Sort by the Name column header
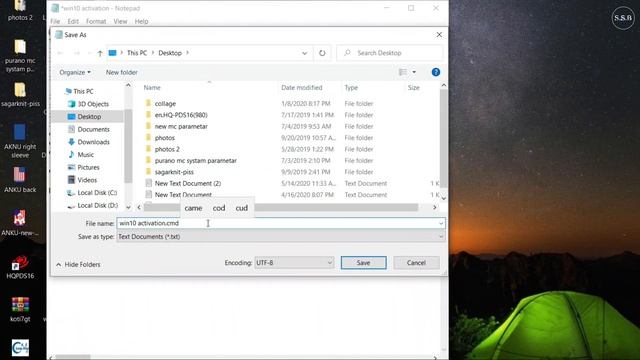 tap(152, 87)
